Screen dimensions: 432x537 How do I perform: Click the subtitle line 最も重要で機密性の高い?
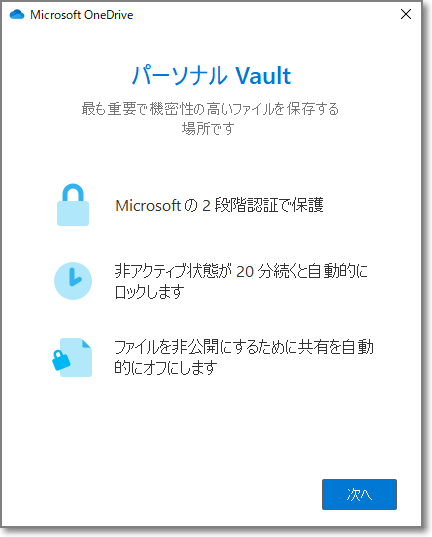(x=210, y=109)
